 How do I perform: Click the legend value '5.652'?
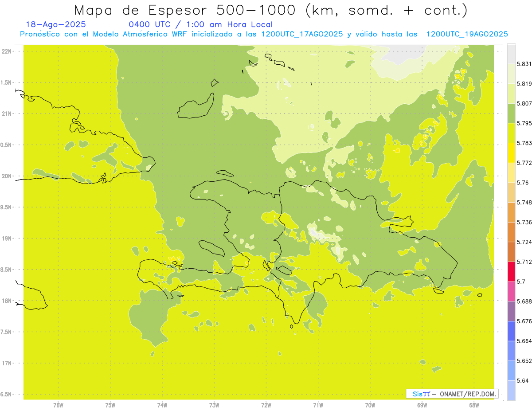pos(524,361)
